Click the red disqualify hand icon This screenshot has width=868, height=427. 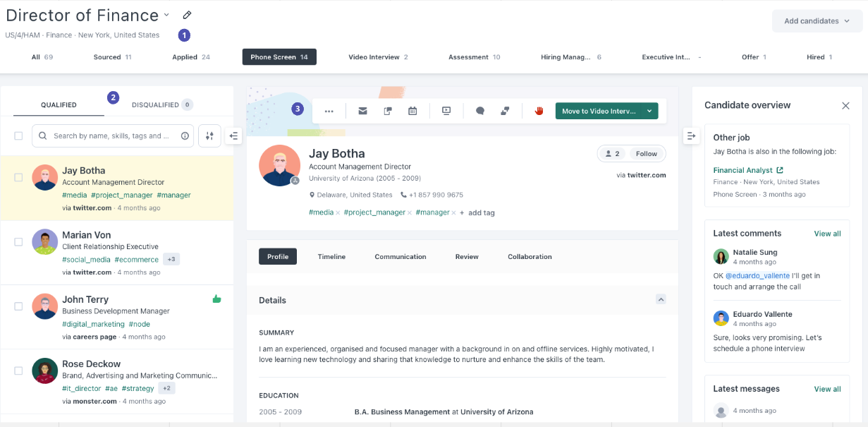(x=538, y=111)
